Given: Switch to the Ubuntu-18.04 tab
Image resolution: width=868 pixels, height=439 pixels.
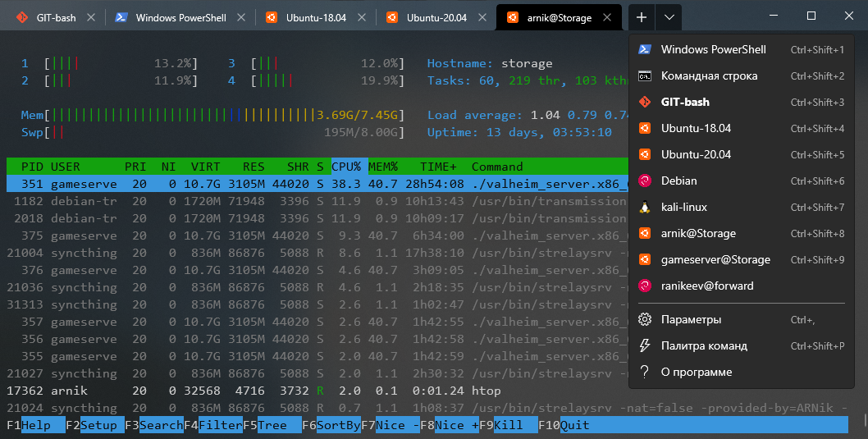Looking at the screenshot, I should pos(315,17).
